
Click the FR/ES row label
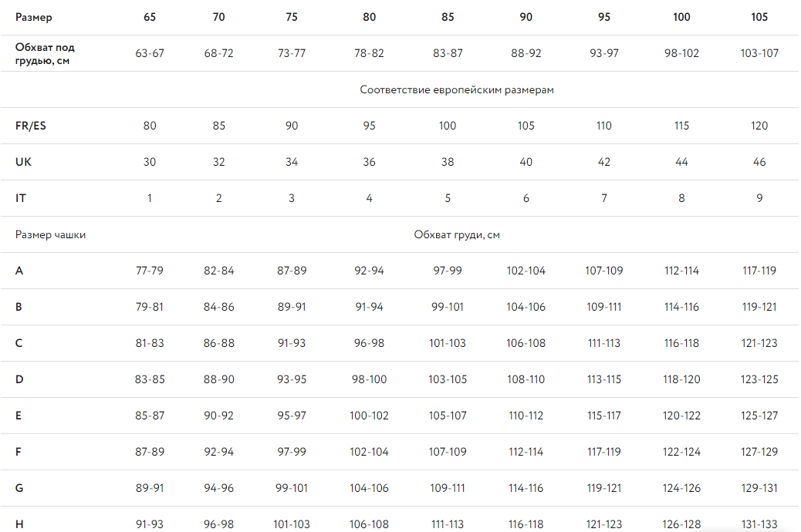click(x=31, y=126)
